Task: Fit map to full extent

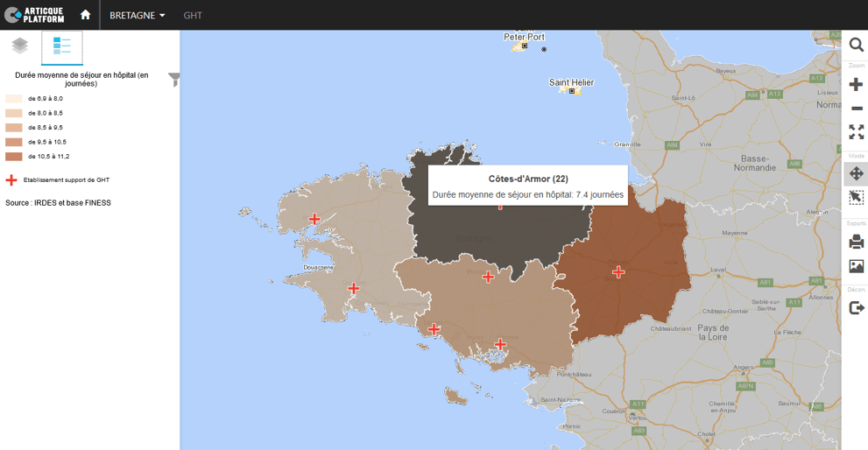Action: click(856, 132)
